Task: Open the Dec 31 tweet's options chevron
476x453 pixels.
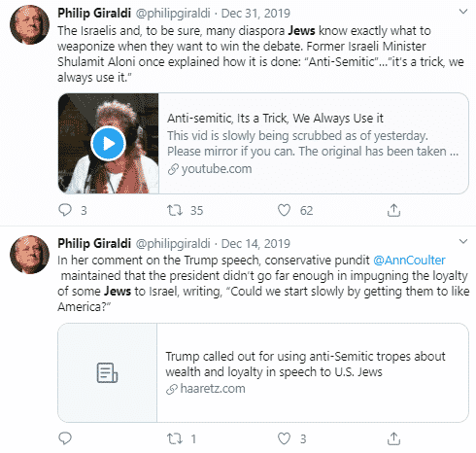Action: 463,12
